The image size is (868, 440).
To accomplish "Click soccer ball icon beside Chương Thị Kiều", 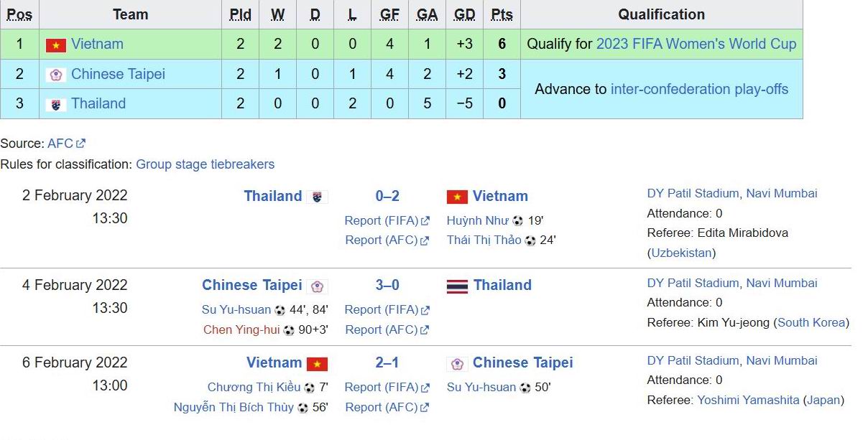I will [309, 388].
